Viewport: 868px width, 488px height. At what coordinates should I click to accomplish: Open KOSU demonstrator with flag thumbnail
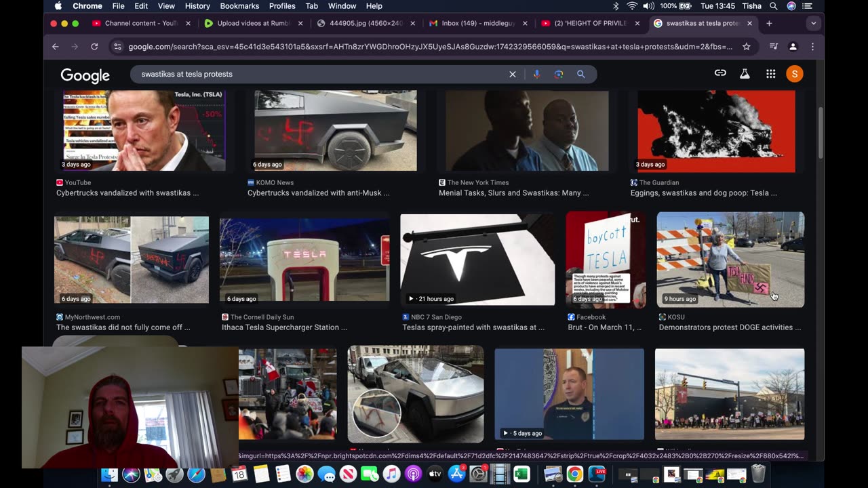pyautogui.click(x=730, y=260)
